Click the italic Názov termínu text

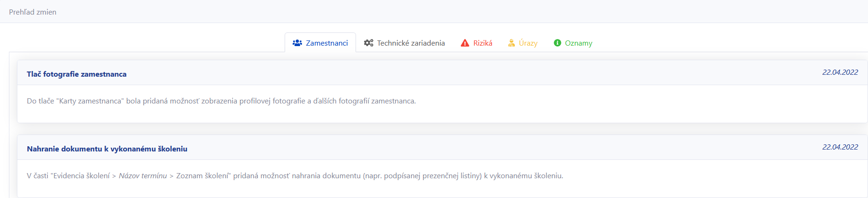tap(143, 176)
